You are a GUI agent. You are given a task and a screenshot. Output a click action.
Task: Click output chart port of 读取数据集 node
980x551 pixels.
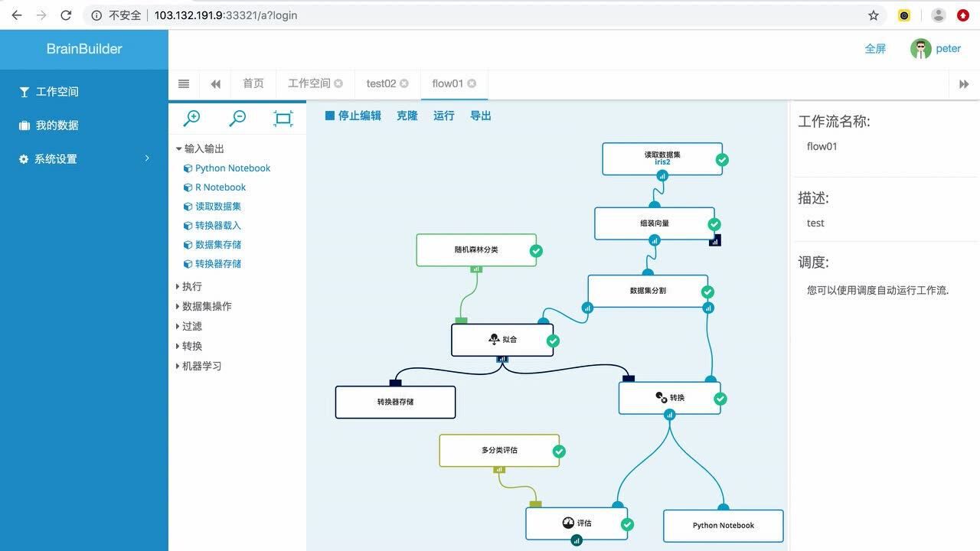(662, 175)
